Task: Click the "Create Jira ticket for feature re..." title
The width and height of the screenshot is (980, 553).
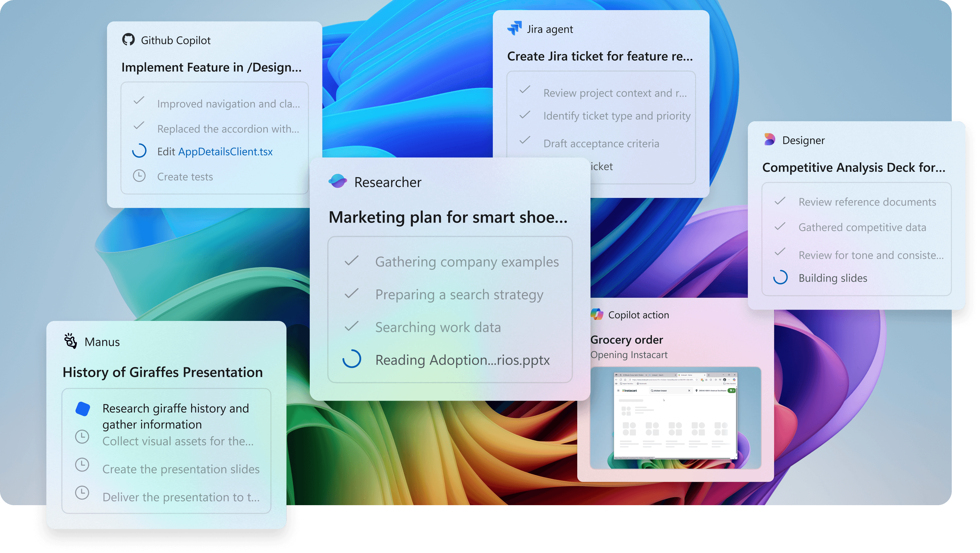Action: pyautogui.click(x=600, y=56)
